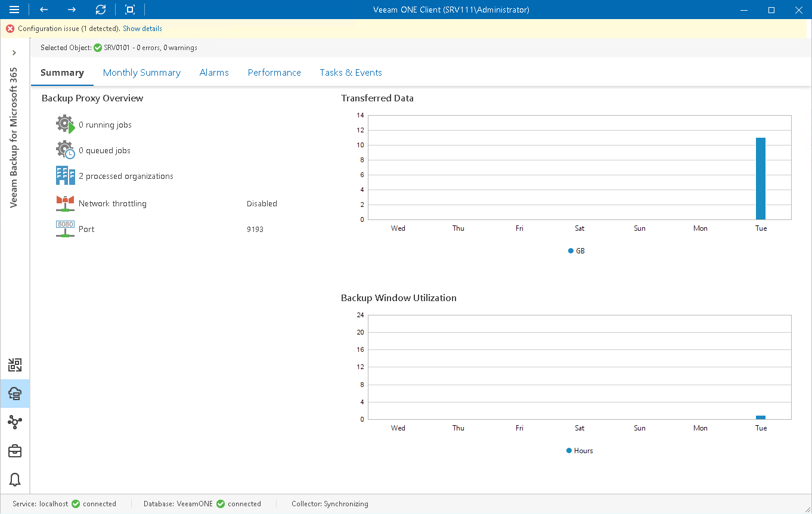Viewport: 812px width, 514px height.
Task: Switch to the Performance tab
Action: coord(274,73)
